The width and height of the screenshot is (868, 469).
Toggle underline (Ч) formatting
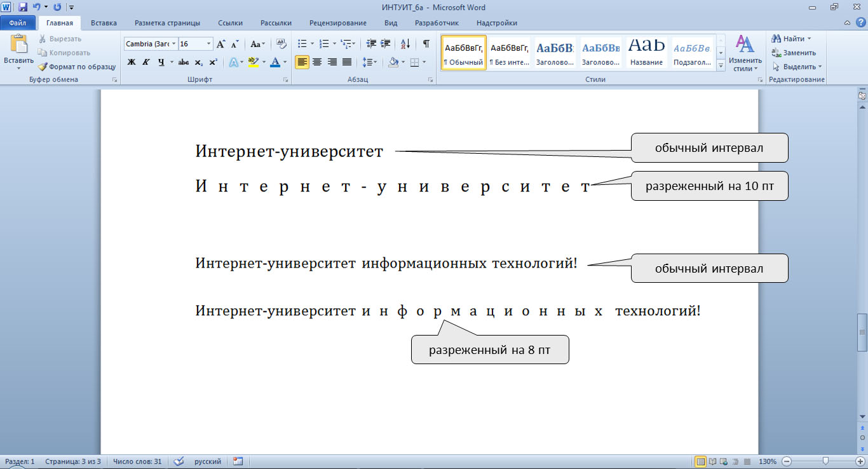tap(161, 62)
